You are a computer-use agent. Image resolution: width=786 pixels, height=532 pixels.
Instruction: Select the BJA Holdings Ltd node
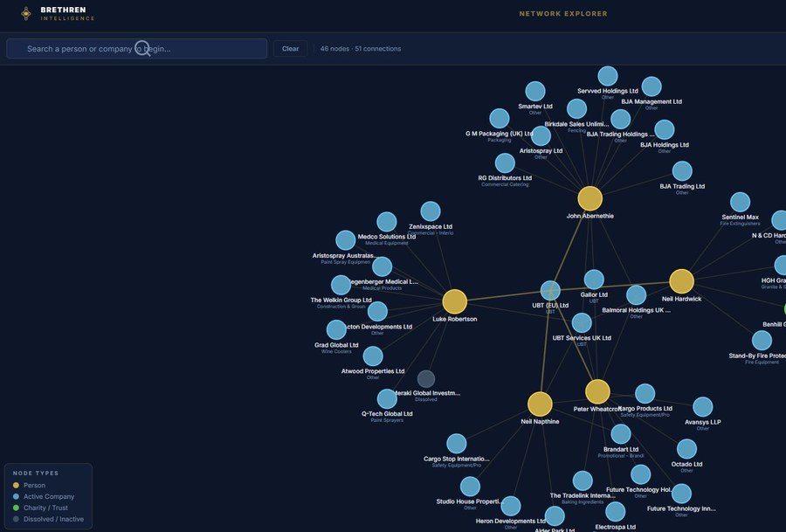665,130
